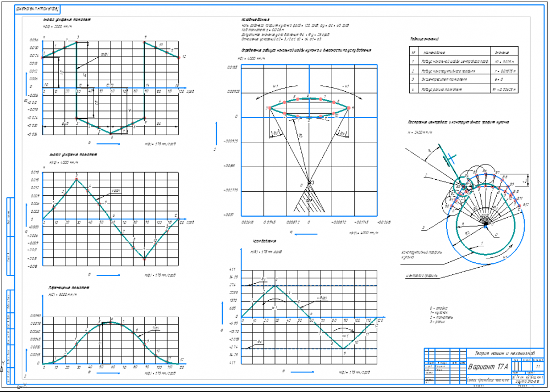Click the 'конструктивный профиль кулачка' leader label
The height and width of the screenshot is (392, 550).
[x=421, y=255]
